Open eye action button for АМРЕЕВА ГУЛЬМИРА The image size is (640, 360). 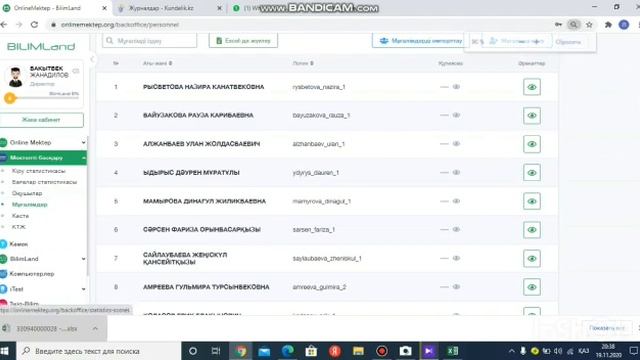coord(531,287)
